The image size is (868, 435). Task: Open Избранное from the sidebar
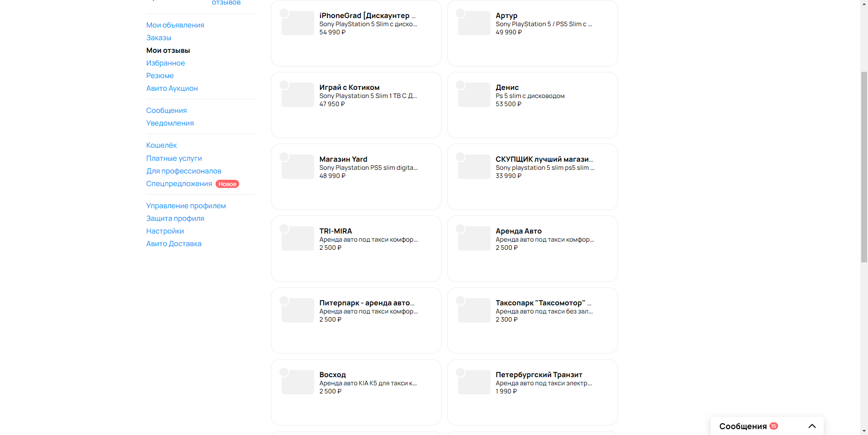tap(165, 63)
